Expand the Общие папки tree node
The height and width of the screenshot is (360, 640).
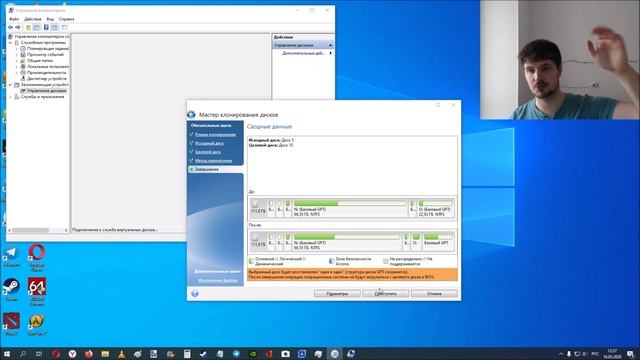coord(17,61)
